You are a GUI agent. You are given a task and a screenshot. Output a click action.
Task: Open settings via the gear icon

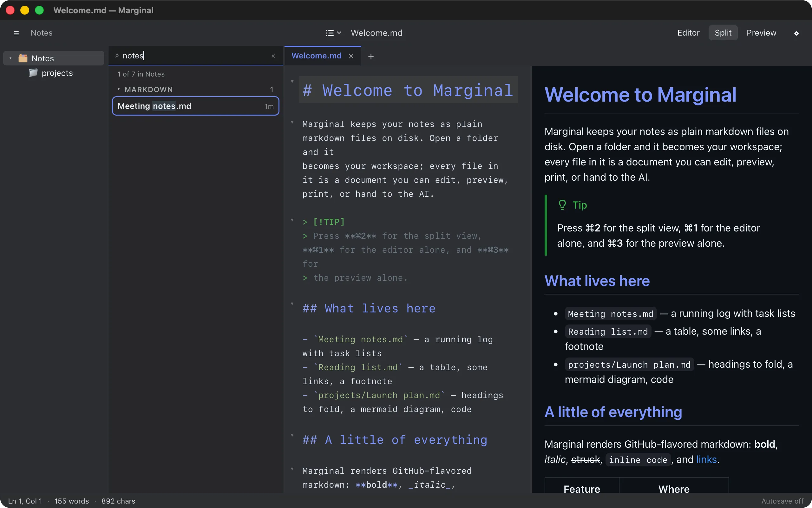click(796, 33)
